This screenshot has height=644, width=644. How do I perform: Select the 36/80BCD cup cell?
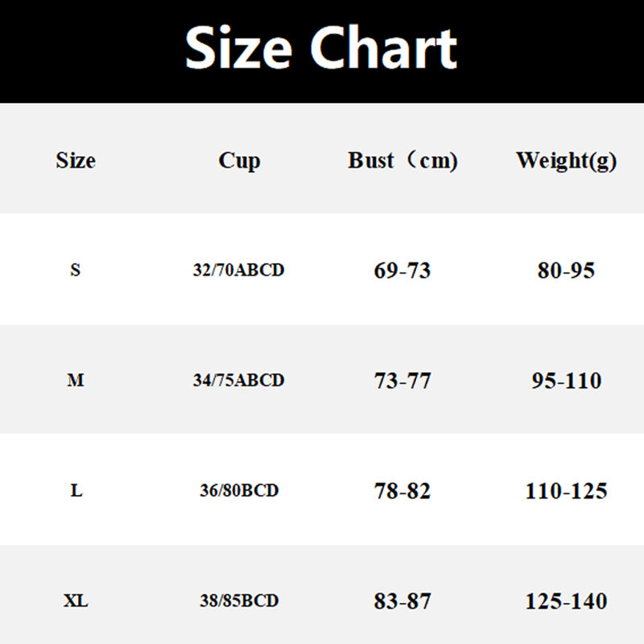pyautogui.click(x=239, y=490)
